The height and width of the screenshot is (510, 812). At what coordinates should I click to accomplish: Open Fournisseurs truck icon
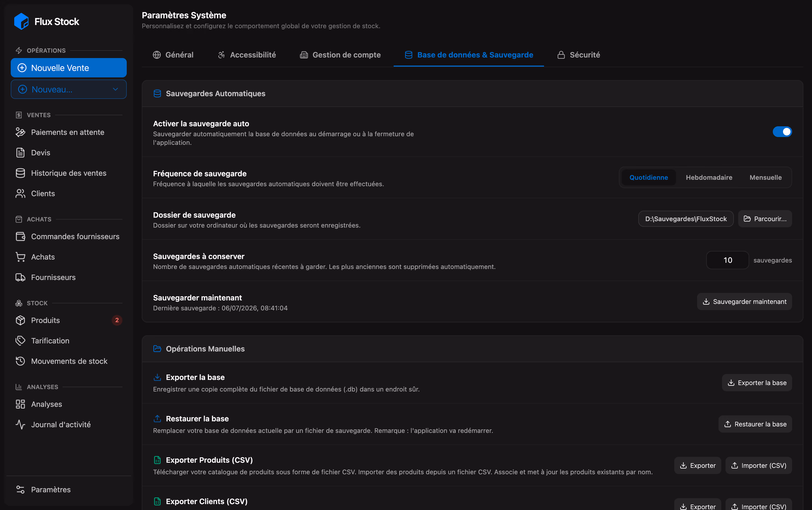coord(20,277)
